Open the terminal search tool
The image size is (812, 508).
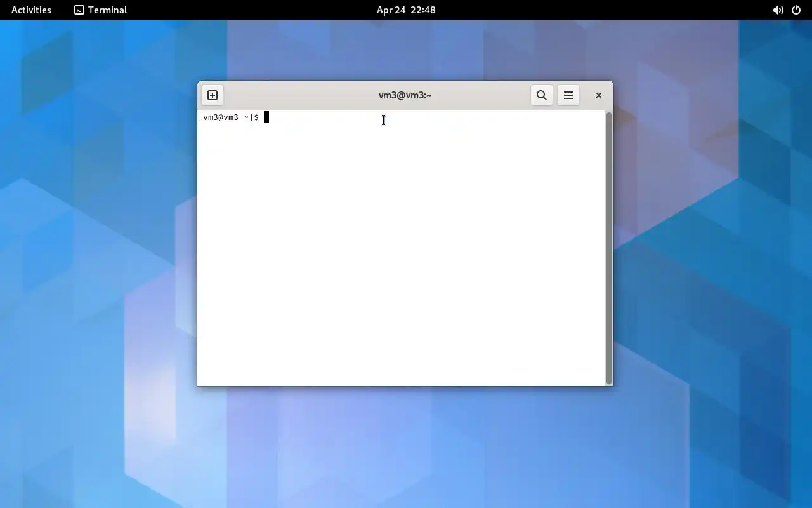click(x=542, y=95)
